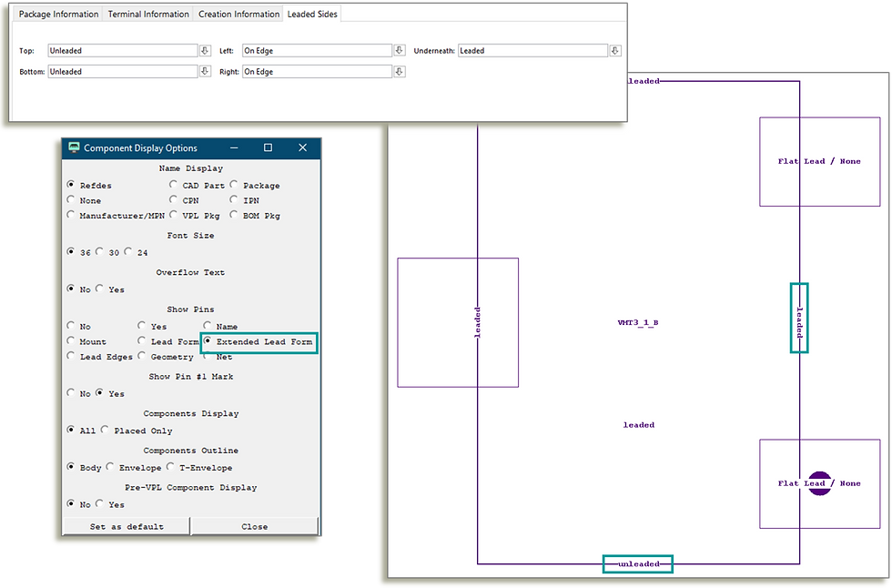892x588 pixels.
Task: Choose font size 24
Action: tap(128, 251)
